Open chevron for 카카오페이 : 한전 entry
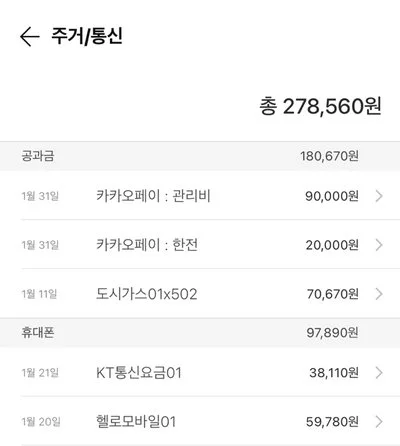 click(x=379, y=245)
